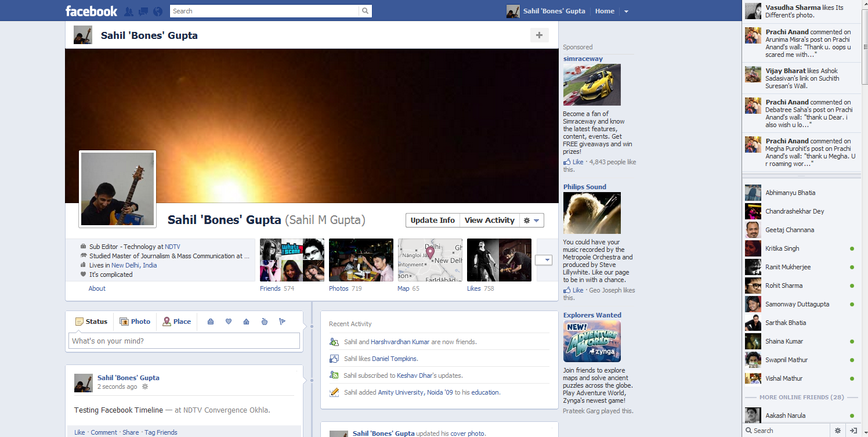Click the simraceway ad car image

[x=592, y=85]
